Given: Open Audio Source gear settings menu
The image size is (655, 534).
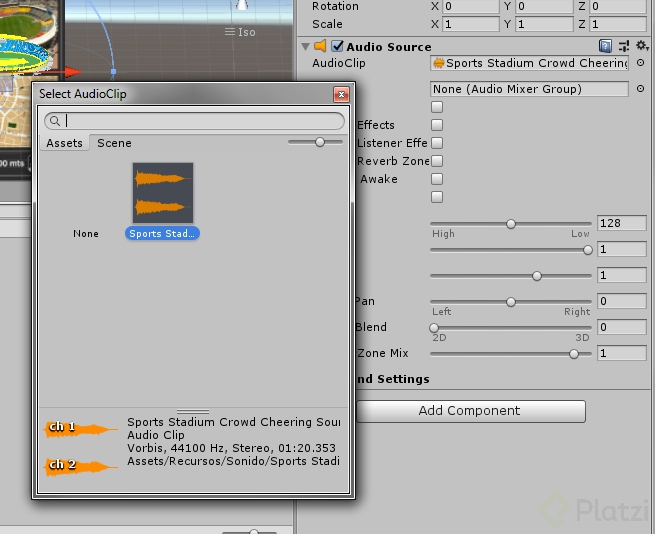Looking at the screenshot, I should (642, 45).
